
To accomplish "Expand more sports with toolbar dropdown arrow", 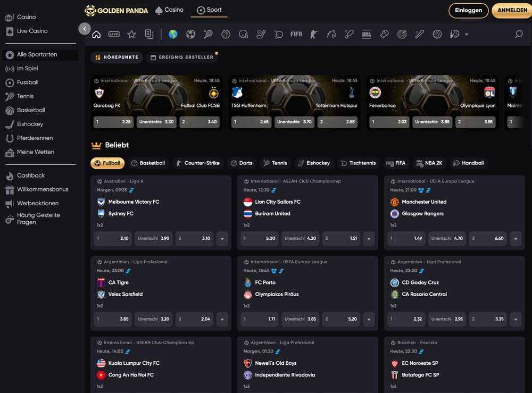I will pos(467,35).
